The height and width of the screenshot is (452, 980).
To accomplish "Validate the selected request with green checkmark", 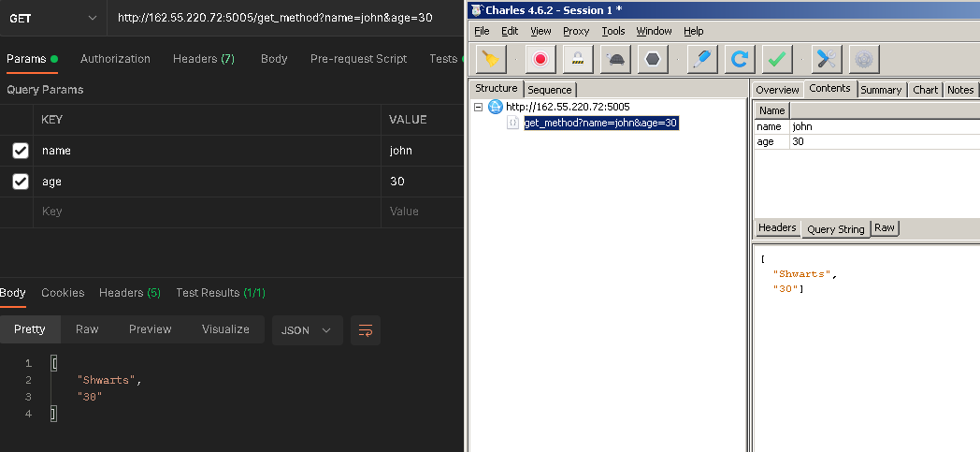I will click(777, 59).
